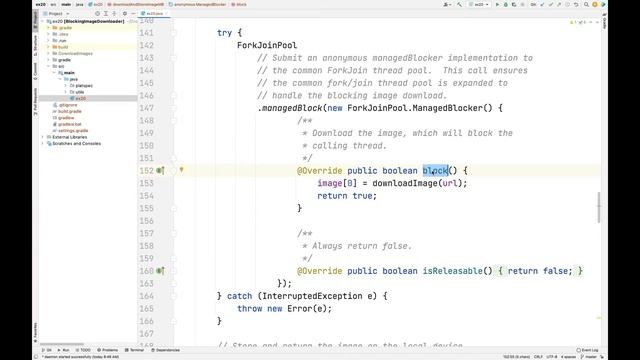Screen dimensions: 640x360
Task: Fold the block method at line 152
Action: coord(173,171)
